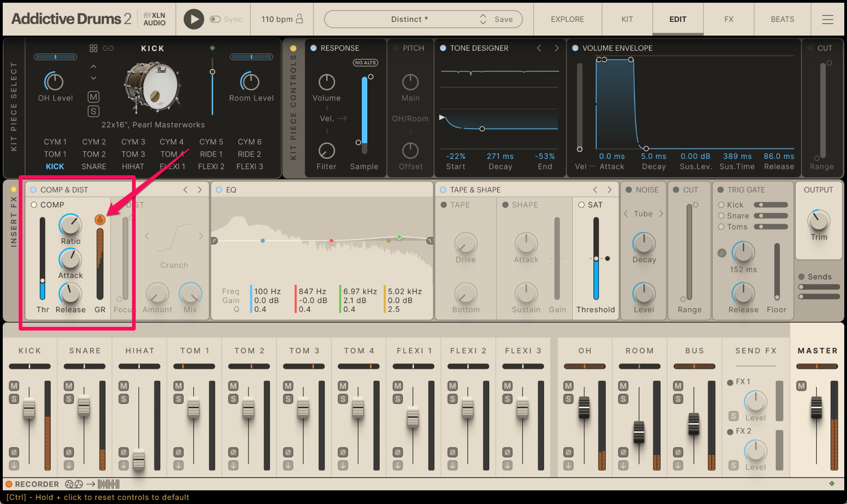The image size is (847, 504).
Task: Click the play button in top bar
Action: click(194, 19)
